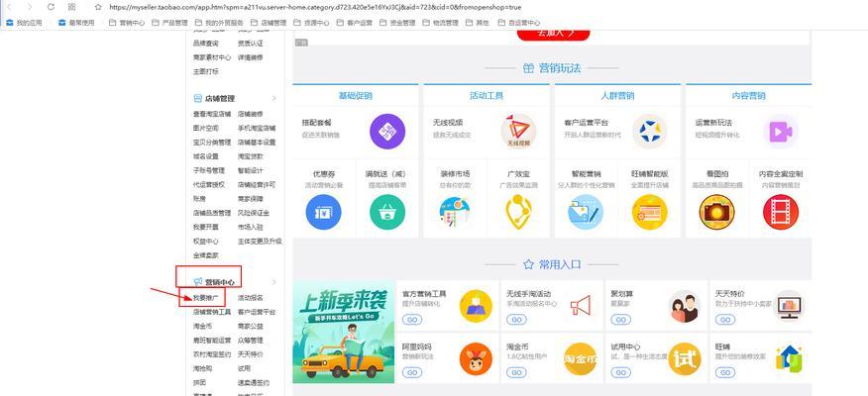The width and height of the screenshot is (868, 396).
Task: Open 图片空间 in the sidebar
Action: (x=206, y=128)
